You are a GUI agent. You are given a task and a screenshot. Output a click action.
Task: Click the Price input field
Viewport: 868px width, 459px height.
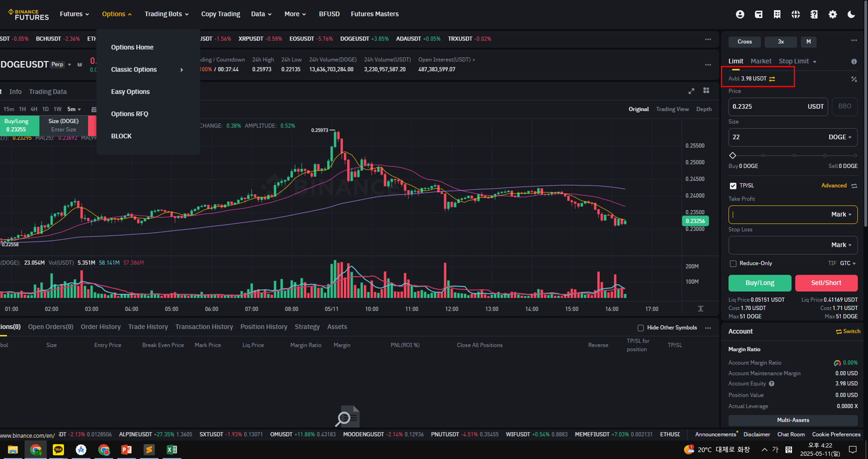pos(778,107)
